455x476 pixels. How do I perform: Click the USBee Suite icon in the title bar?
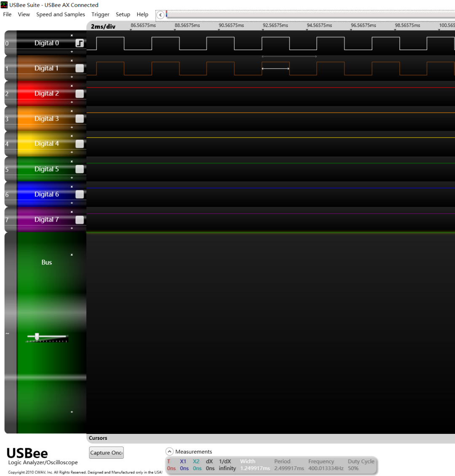pos(4,5)
